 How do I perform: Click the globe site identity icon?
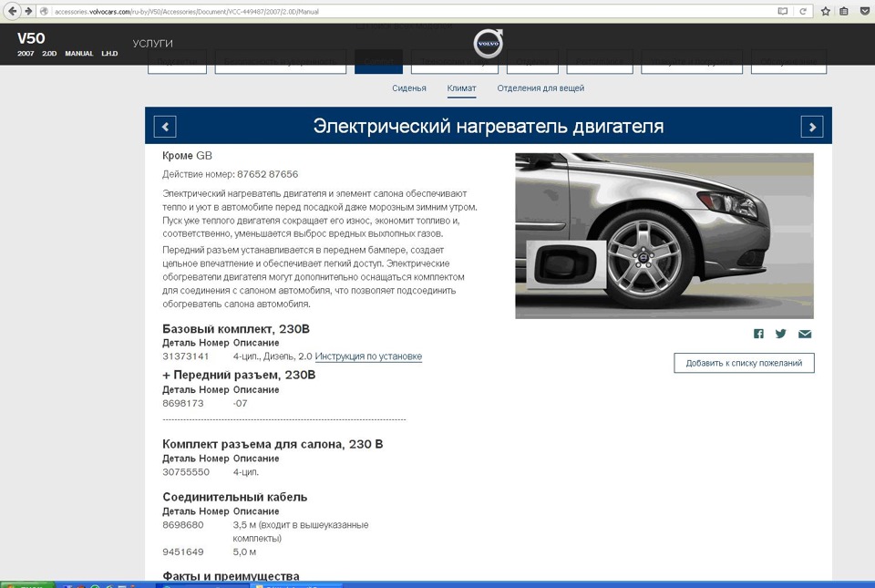tap(44, 11)
